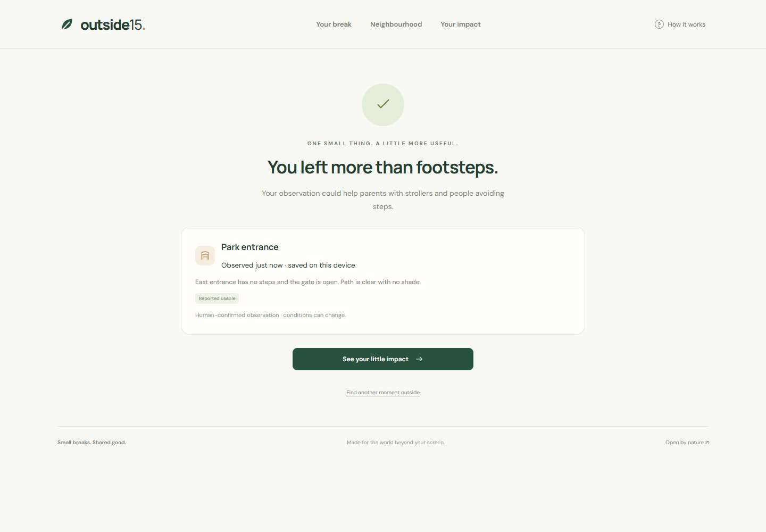Click the park gate icon on the card

tap(205, 255)
